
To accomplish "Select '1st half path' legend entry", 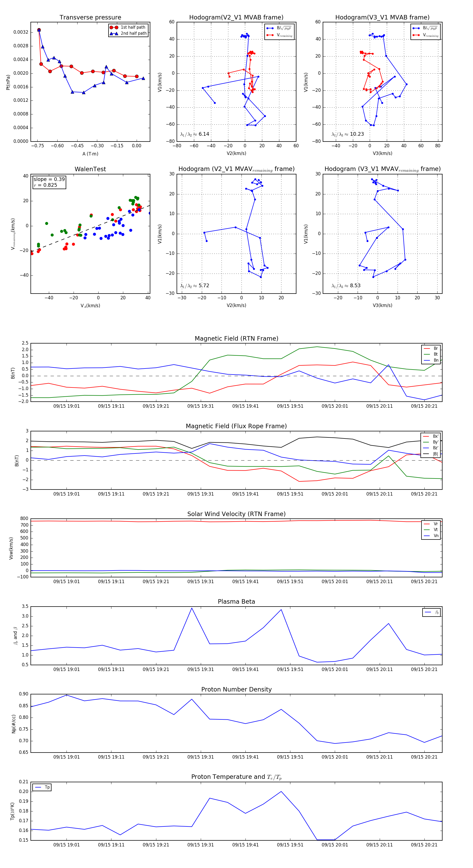I will (128, 27).
